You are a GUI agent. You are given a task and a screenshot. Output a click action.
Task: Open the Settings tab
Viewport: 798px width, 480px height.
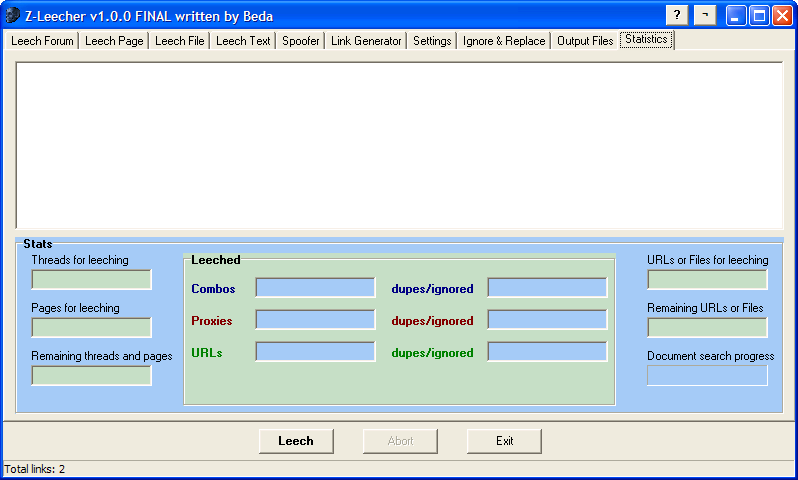pyautogui.click(x=432, y=41)
